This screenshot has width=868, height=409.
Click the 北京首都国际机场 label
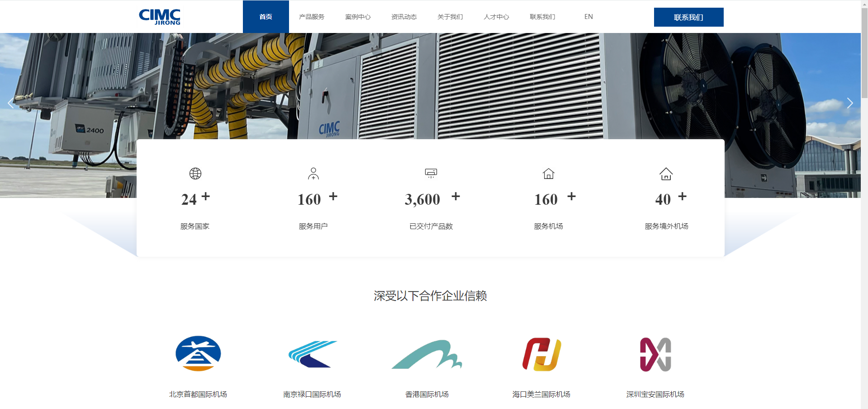[198, 395]
